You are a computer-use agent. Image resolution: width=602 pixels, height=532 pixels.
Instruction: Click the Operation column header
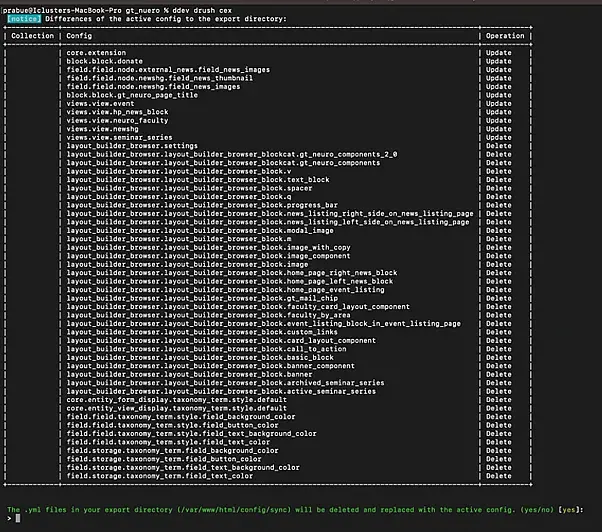(x=505, y=36)
